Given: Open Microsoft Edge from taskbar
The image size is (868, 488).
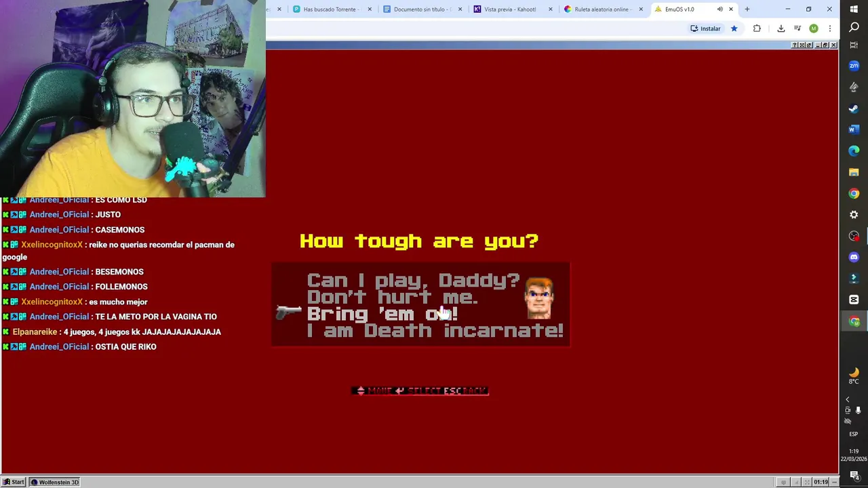Looking at the screenshot, I should coord(854,150).
